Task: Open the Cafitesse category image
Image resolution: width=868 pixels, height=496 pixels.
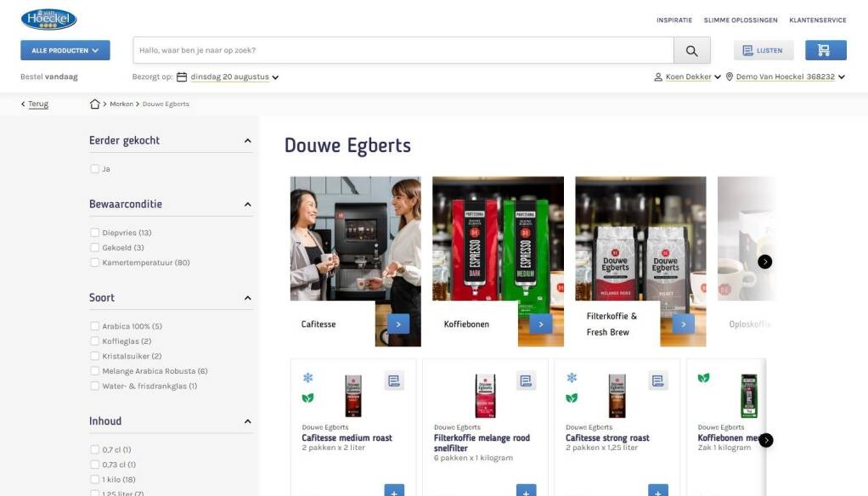Action: click(355, 239)
